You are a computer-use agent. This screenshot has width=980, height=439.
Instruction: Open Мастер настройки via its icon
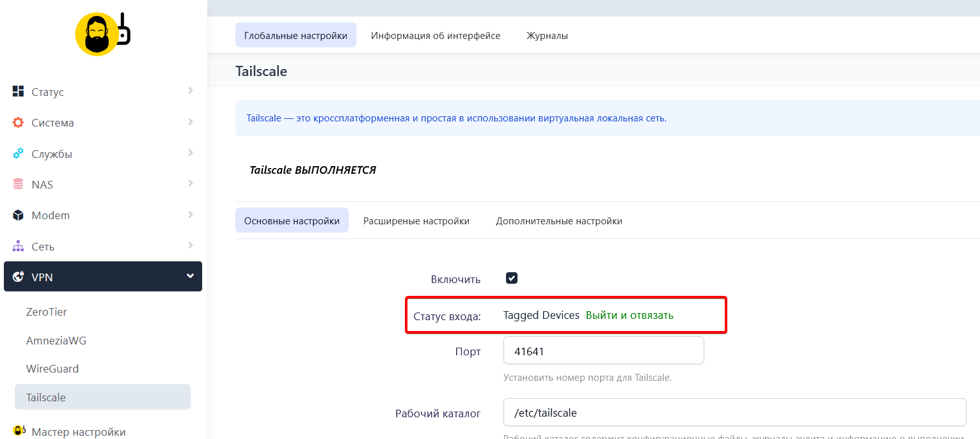tap(18, 430)
